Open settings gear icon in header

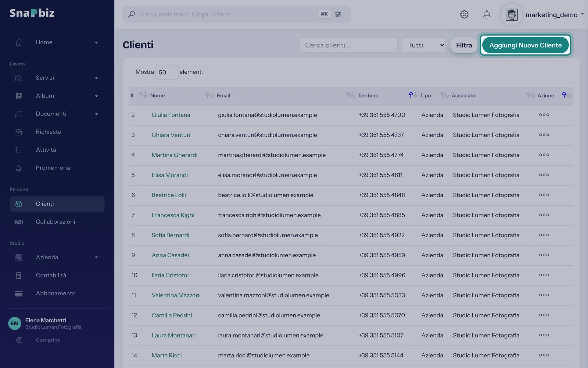click(x=464, y=14)
